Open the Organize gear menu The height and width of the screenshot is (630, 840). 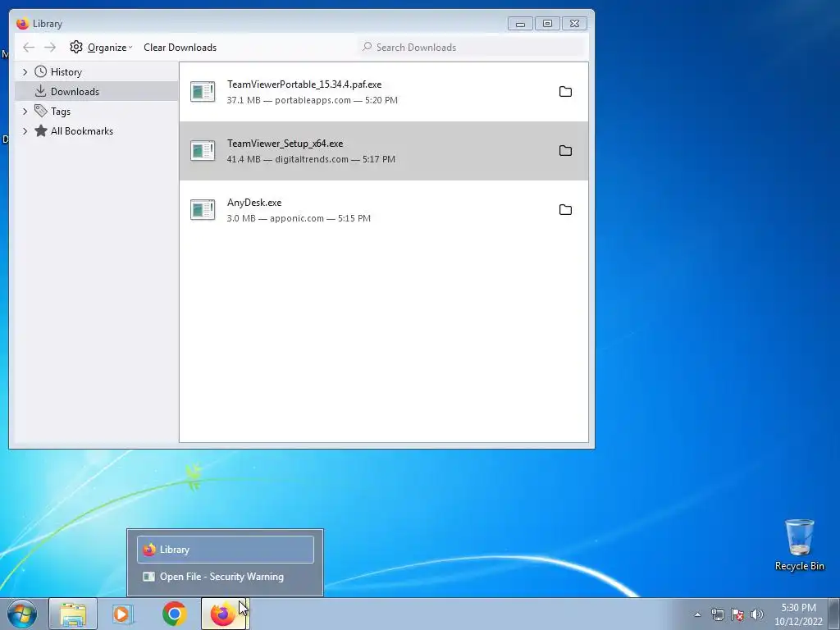coord(101,47)
